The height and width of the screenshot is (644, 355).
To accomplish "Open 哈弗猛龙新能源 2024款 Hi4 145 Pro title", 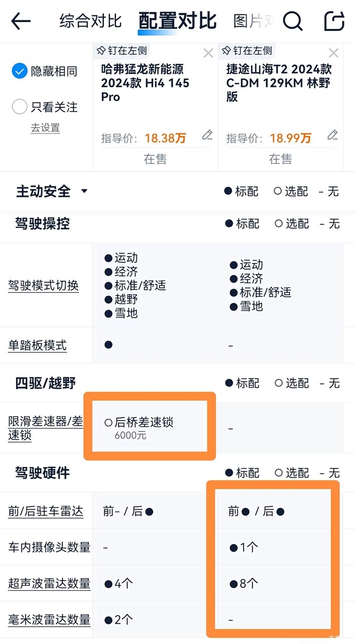I will click(145, 83).
